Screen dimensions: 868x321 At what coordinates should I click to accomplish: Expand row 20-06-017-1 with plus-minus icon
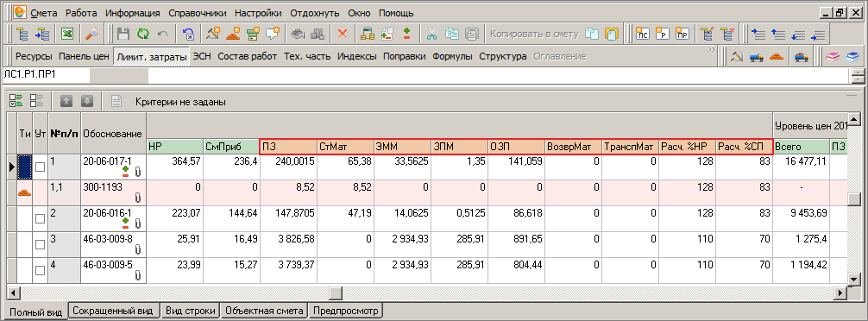click(x=126, y=173)
